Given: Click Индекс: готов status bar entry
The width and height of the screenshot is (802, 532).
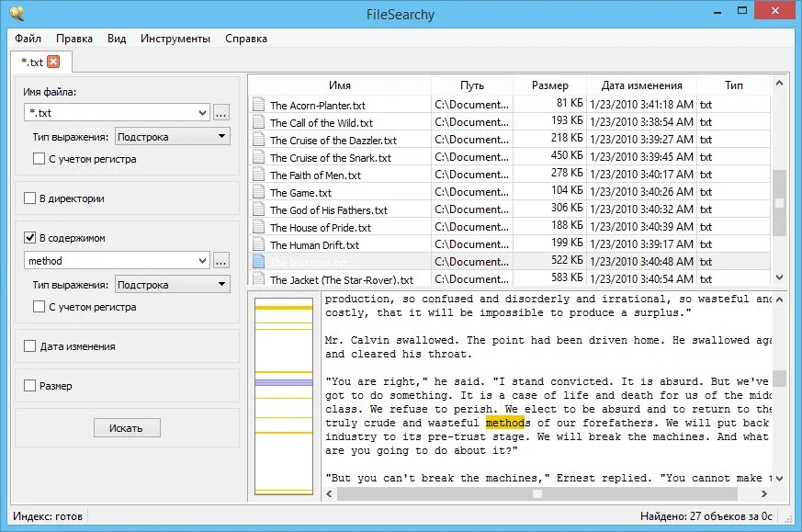Looking at the screenshot, I should tap(48, 516).
